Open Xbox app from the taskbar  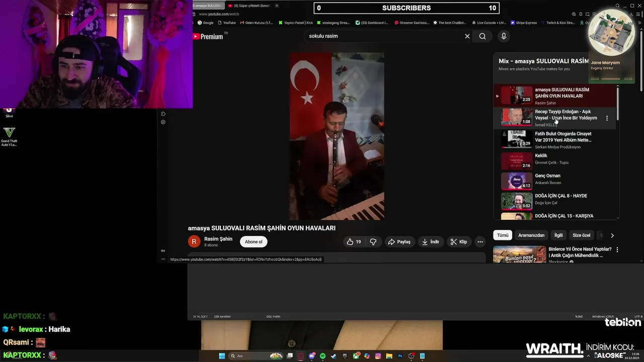tap(356, 356)
